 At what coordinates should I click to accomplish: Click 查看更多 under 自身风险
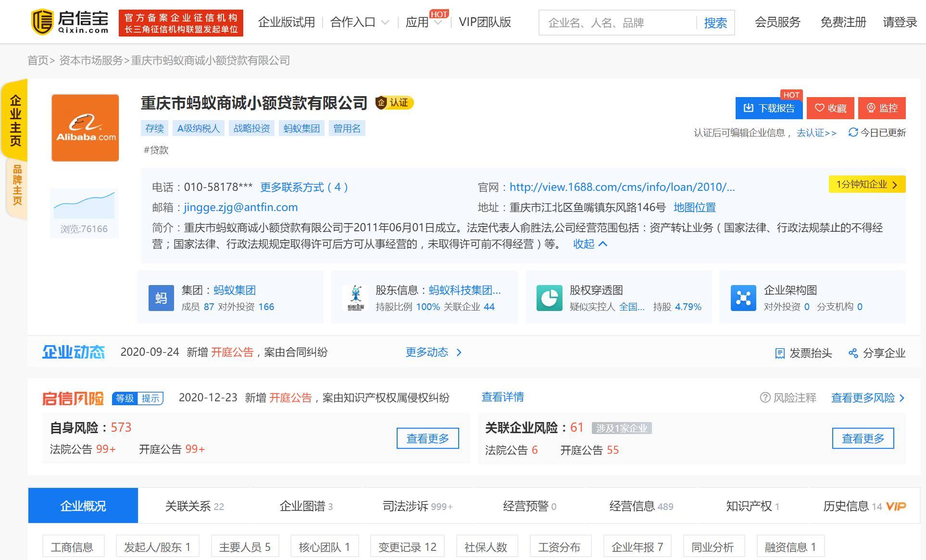(427, 438)
